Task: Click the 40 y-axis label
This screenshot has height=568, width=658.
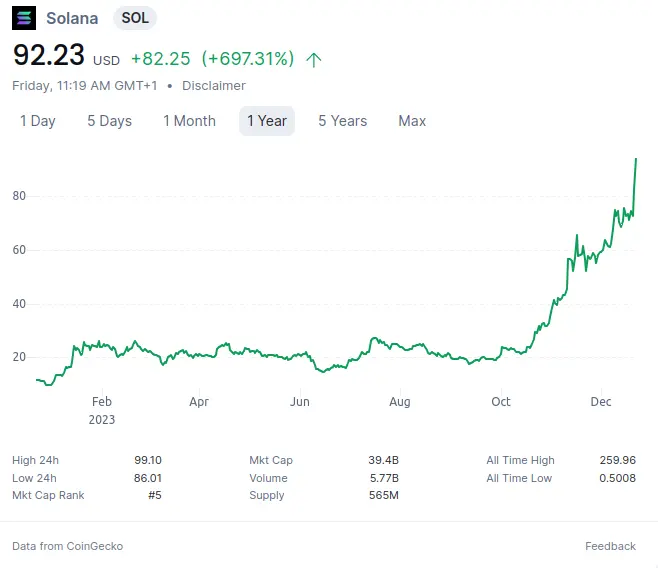Action: tap(19, 304)
